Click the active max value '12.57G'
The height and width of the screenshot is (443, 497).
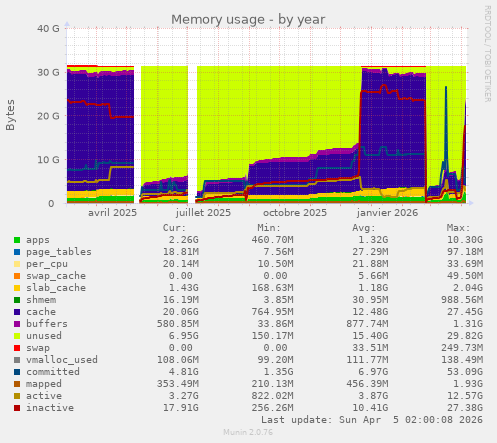pos(465,396)
